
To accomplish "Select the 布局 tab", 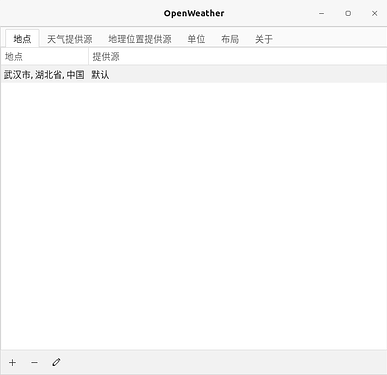I will (230, 39).
